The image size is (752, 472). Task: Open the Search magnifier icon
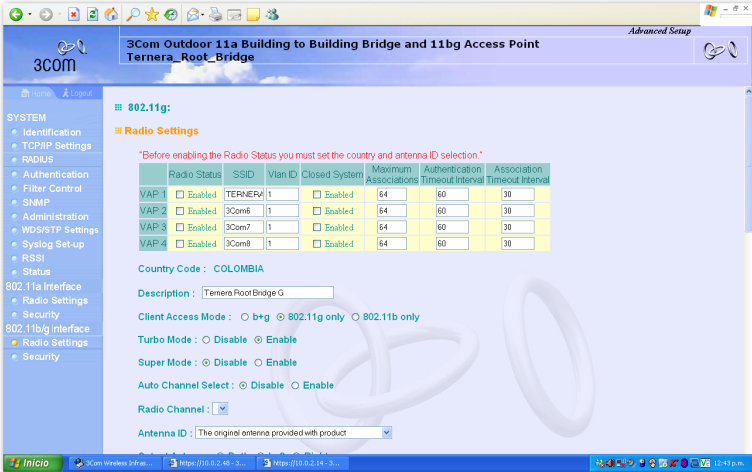pos(133,14)
